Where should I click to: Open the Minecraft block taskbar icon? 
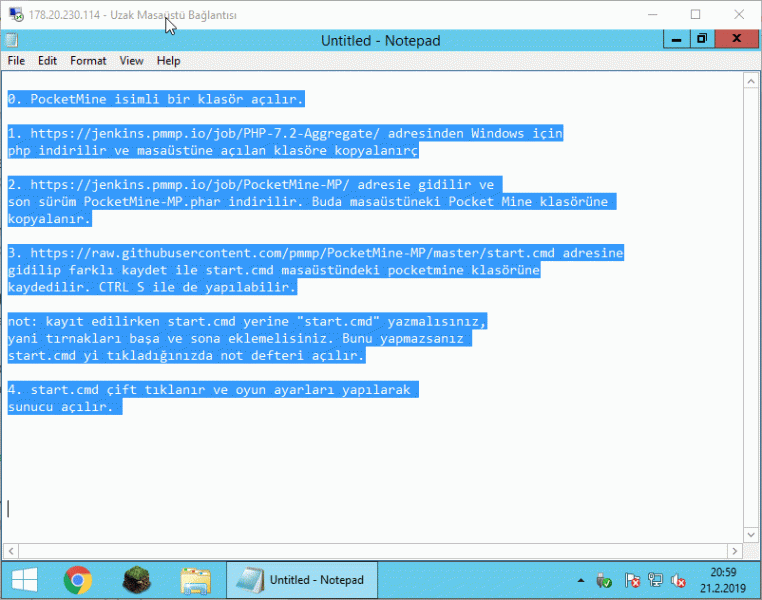(x=137, y=580)
